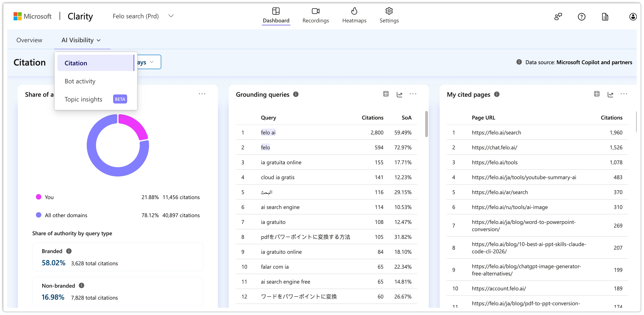Image resolution: width=644 pixels, height=315 pixels.
Task: Click the Clarity product name
Action: point(80,16)
